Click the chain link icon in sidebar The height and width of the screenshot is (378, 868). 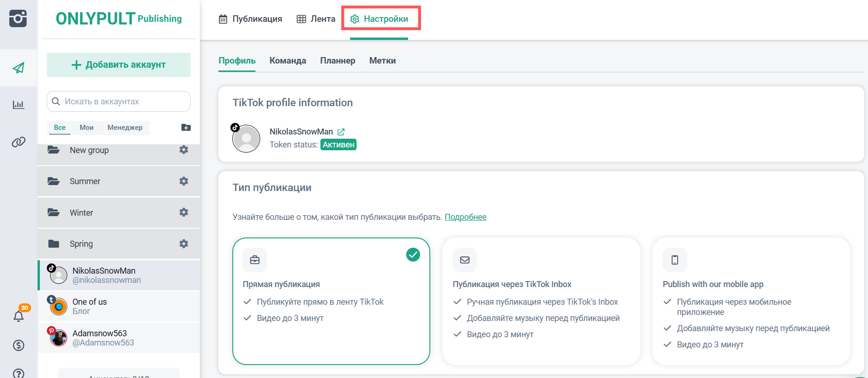tap(19, 142)
